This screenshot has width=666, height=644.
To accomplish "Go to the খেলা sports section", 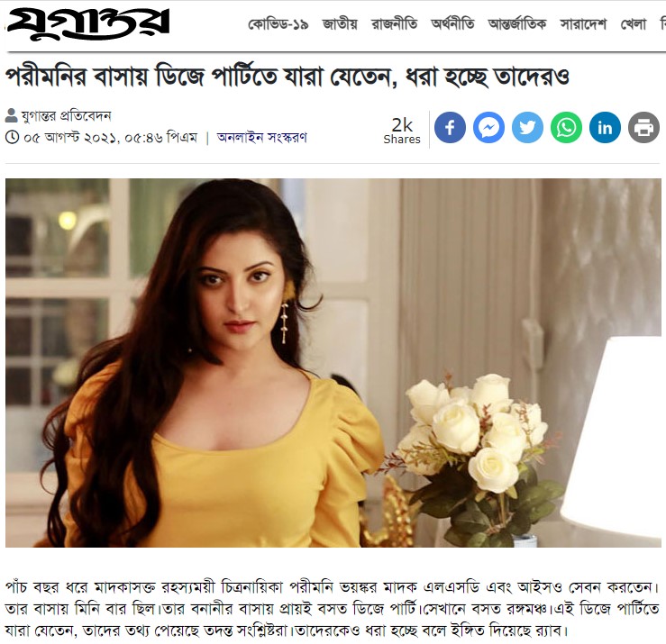I will [x=634, y=24].
